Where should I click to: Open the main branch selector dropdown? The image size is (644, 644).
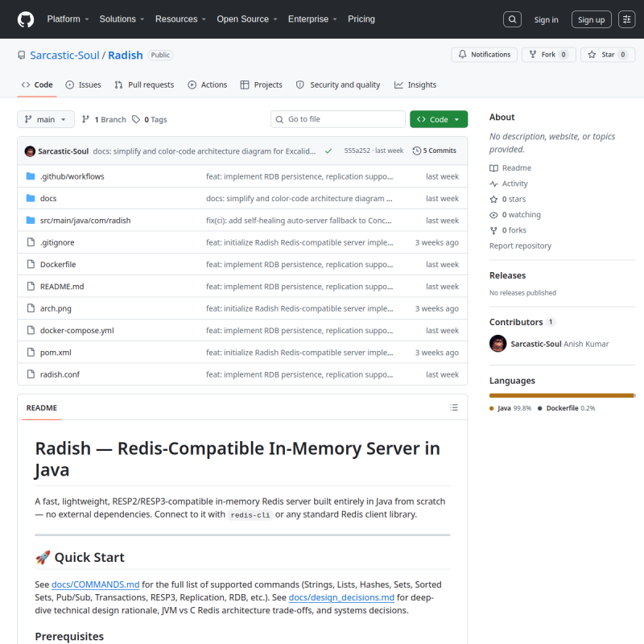(x=46, y=119)
